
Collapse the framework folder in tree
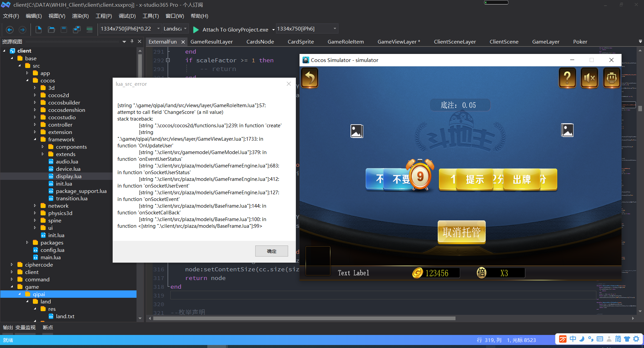coord(35,140)
